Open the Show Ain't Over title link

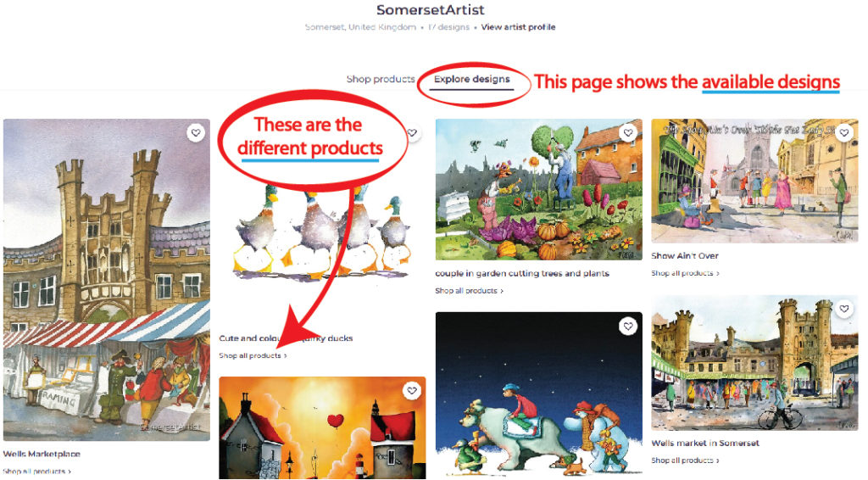[685, 256]
